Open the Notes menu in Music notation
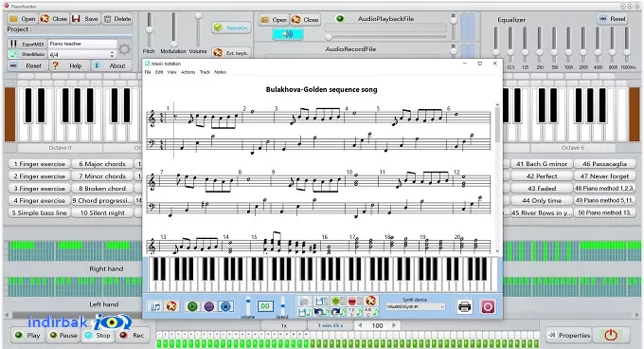Image resolution: width=644 pixels, height=349 pixels. tap(220, 72)
